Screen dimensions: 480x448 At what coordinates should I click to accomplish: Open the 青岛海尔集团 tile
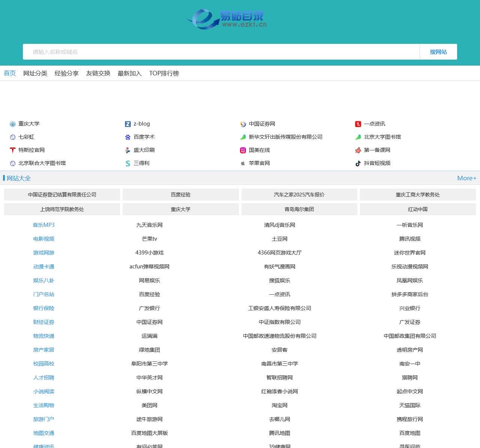point(299,209)
